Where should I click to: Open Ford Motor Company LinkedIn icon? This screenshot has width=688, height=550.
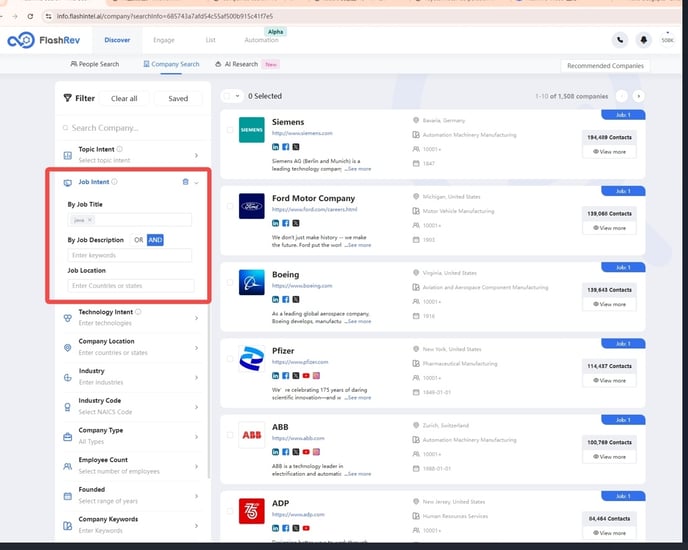[x=276, y=223]
